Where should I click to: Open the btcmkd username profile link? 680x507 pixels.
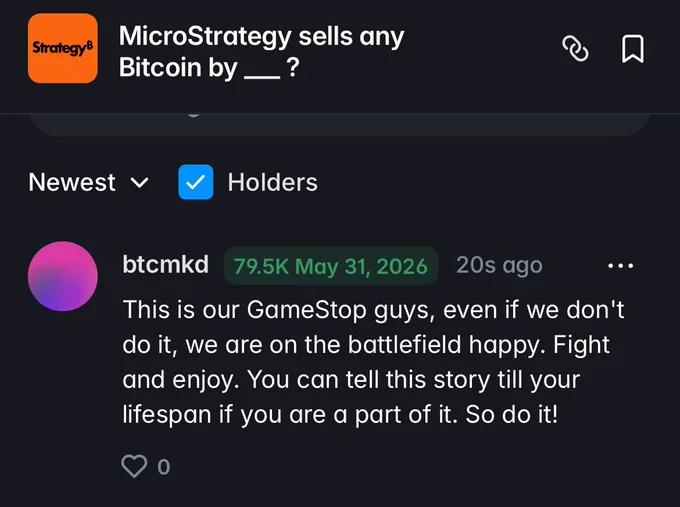point(166,265)
